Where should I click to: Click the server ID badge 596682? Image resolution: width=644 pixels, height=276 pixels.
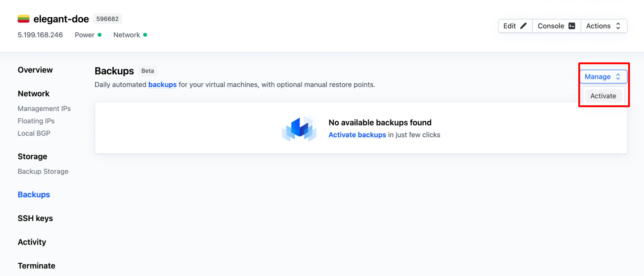click(x=108, y=19)
